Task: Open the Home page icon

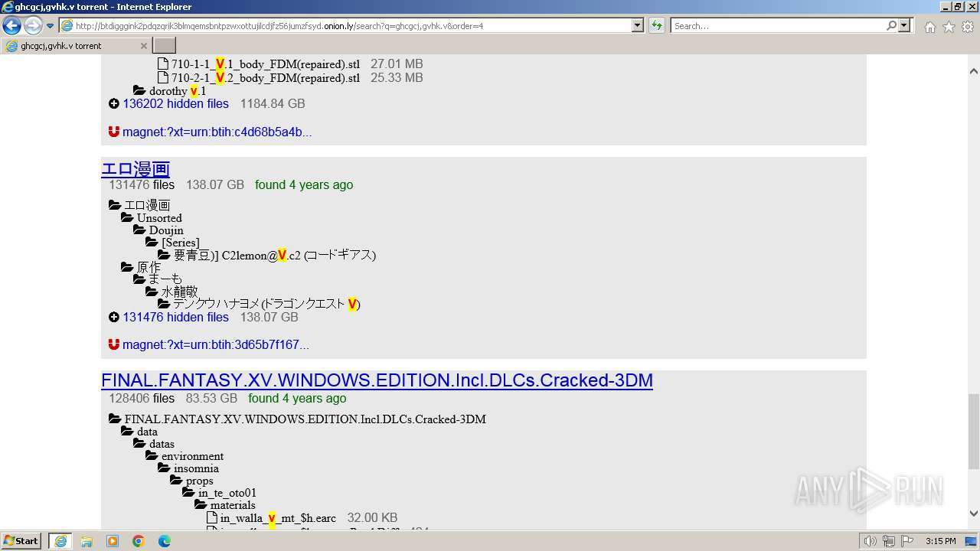Action: point(929,27)
